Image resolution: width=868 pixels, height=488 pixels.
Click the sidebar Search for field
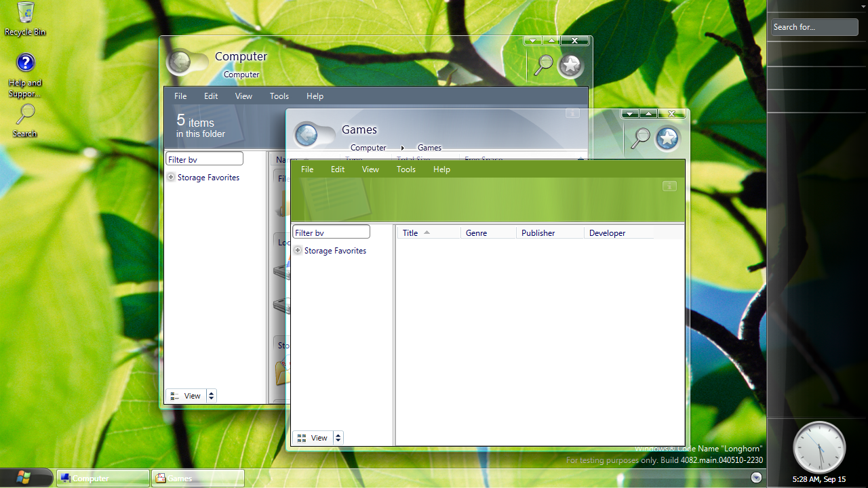click(814, 27)
